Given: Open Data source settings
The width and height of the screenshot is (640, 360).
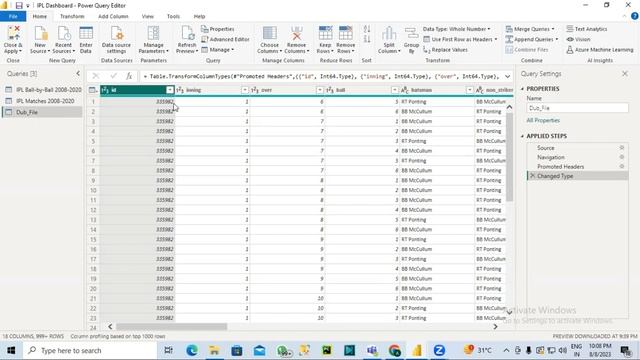Looking at the screenshot, I should click(116, 34).
